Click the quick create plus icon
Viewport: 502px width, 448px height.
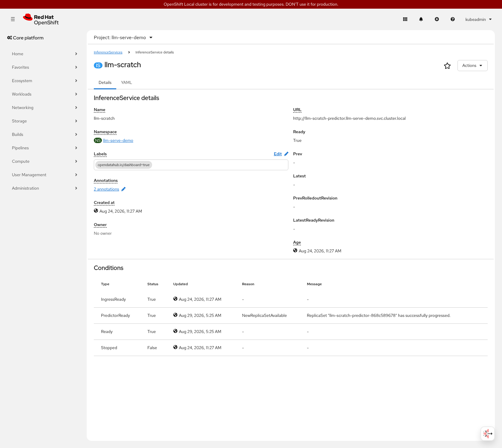(437, 19)
